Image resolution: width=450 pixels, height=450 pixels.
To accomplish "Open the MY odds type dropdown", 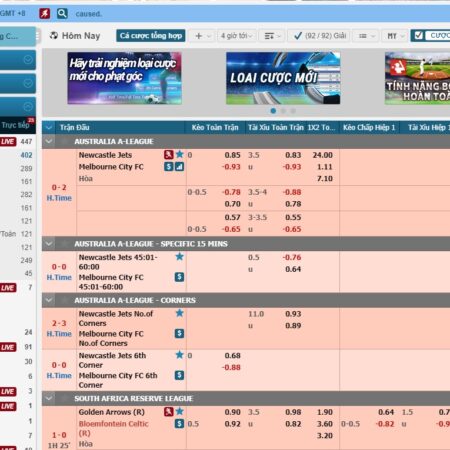I will (x=395, y=36).
